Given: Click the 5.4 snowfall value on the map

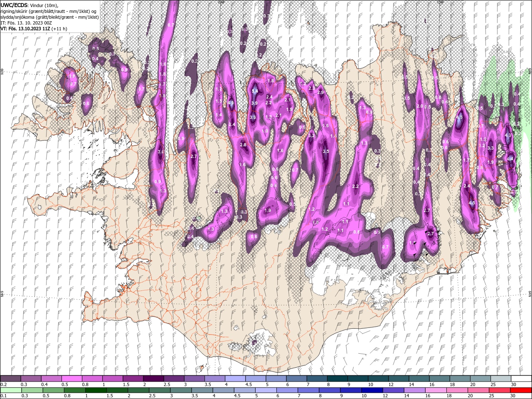Looking at the screenshot, I should 255,91.
